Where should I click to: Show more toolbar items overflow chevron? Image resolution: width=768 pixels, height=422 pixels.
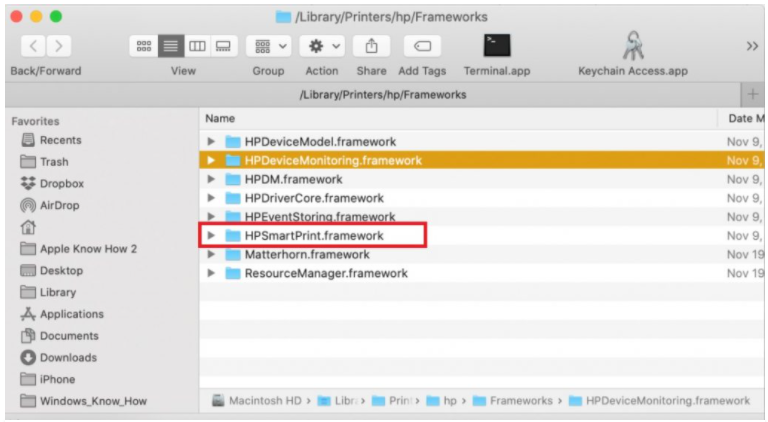[x=752, y=46]
